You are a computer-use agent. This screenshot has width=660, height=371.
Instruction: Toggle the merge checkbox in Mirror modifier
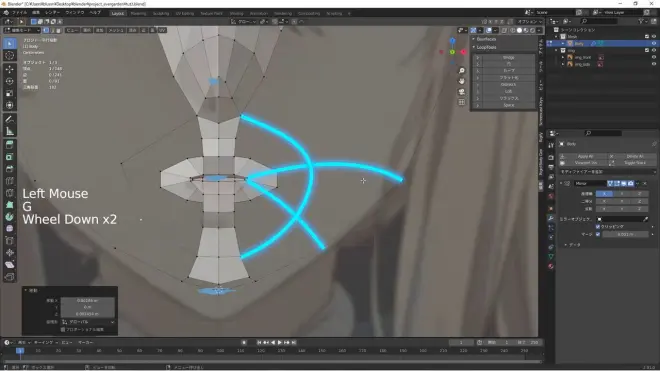click(598, 234)
